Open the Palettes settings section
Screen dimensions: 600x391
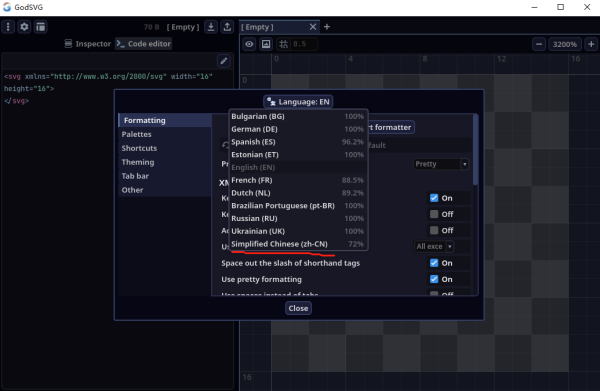165,134
